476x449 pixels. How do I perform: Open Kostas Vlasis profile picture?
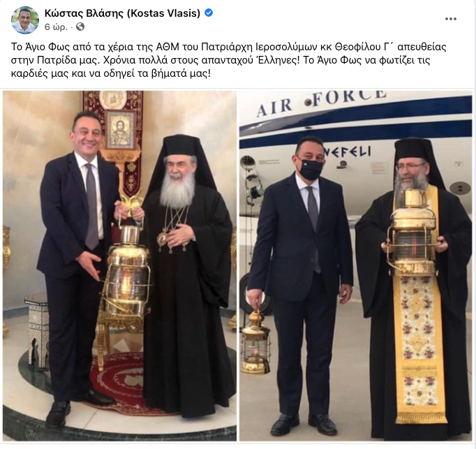pos(25,20)
